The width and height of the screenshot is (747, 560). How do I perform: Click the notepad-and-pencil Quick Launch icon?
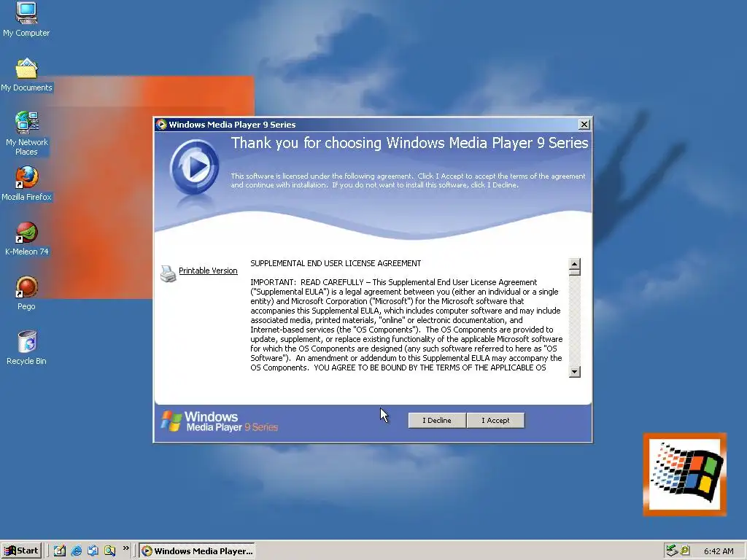tap(60, 551)
